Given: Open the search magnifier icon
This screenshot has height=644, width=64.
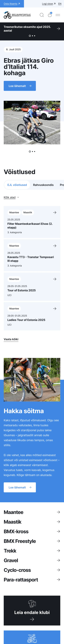Looking at the screenshot, I should coord(42,15).
